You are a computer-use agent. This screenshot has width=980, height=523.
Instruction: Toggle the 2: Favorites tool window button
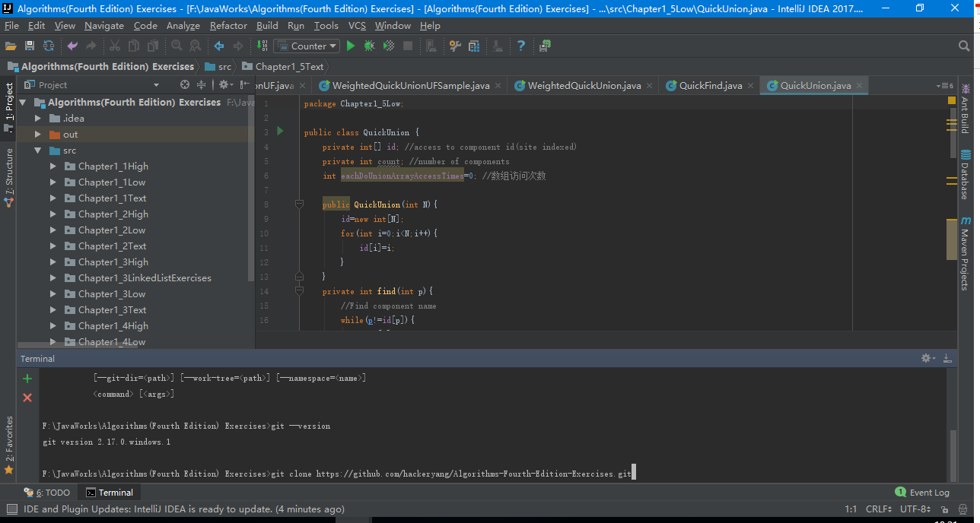point(9,445)
